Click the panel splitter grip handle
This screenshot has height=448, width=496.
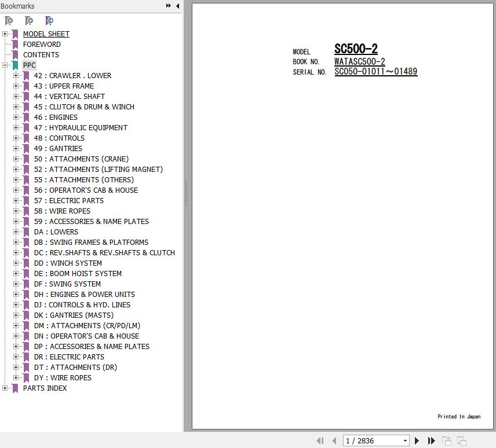187,194
